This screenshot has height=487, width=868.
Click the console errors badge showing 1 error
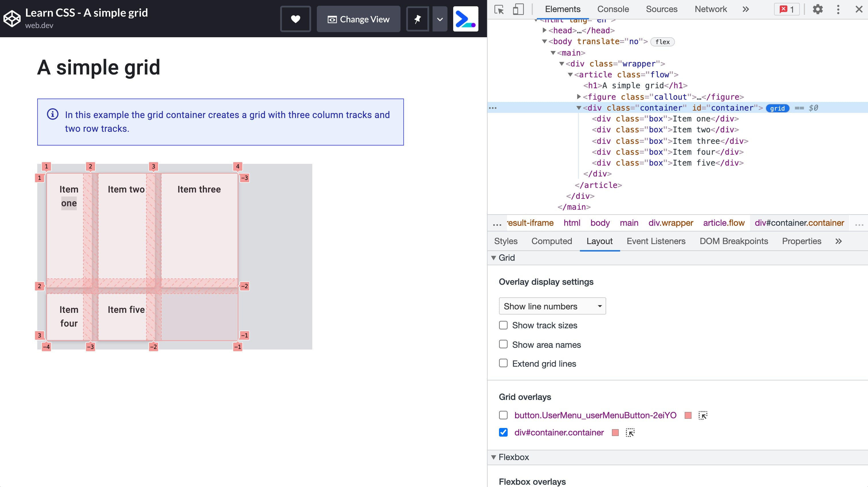click(x=787, y=9)
